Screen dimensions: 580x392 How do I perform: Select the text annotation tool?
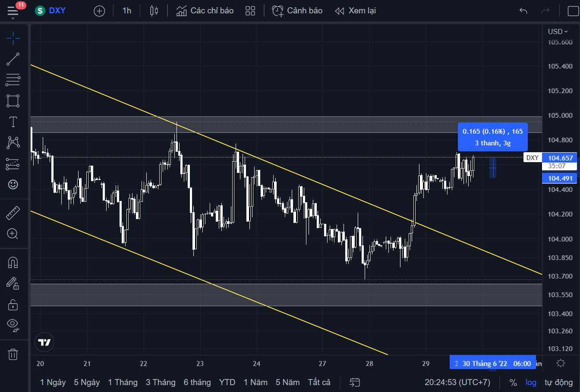13,122
